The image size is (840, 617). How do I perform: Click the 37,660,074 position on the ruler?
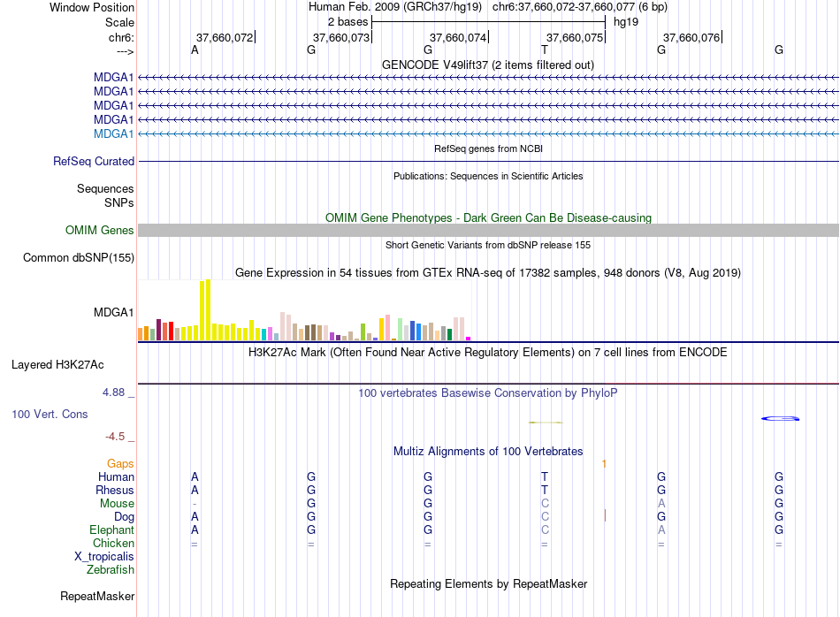458,37
